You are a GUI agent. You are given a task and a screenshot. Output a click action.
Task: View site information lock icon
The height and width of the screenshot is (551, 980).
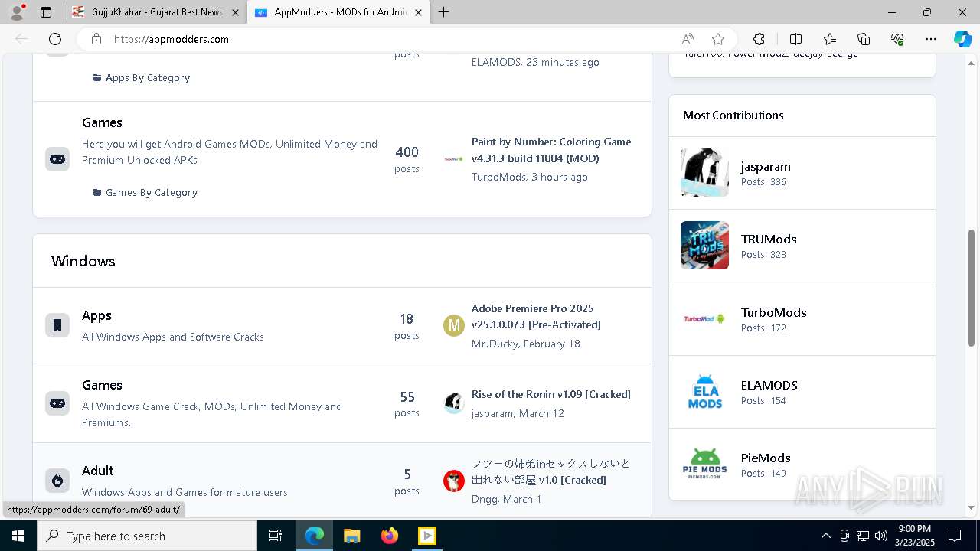click(96, 39)
